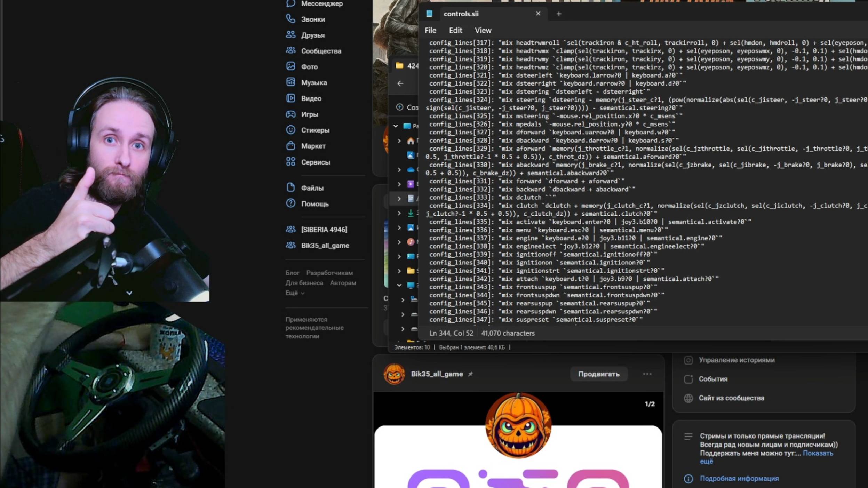This screenshot has height=488, width=868.
Task: Collapse the top tree item in Explorer
Action: pyautogui.click(x=396, y=126)
